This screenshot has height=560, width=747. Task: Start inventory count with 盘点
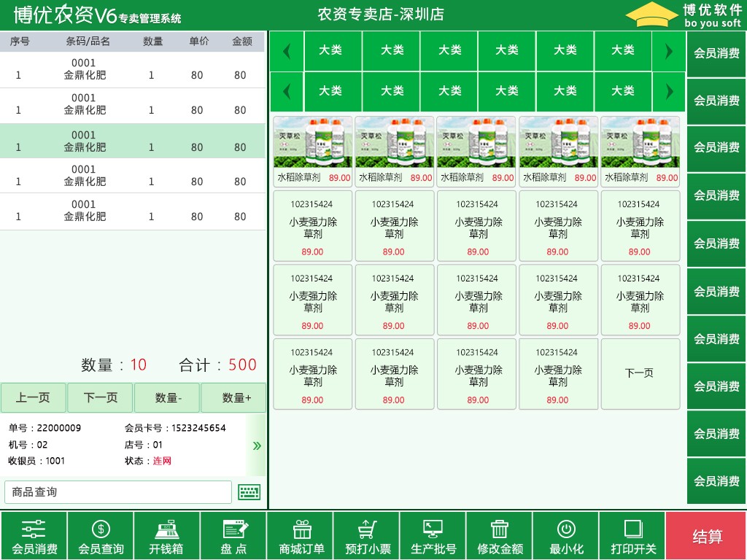233,536
